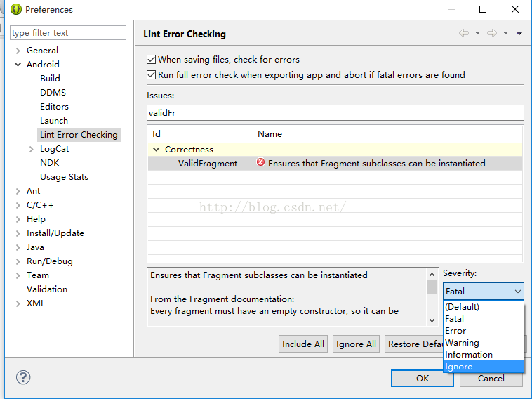
Task: Click the back navigation arrow icon
Action: click(x=464, y=33)
